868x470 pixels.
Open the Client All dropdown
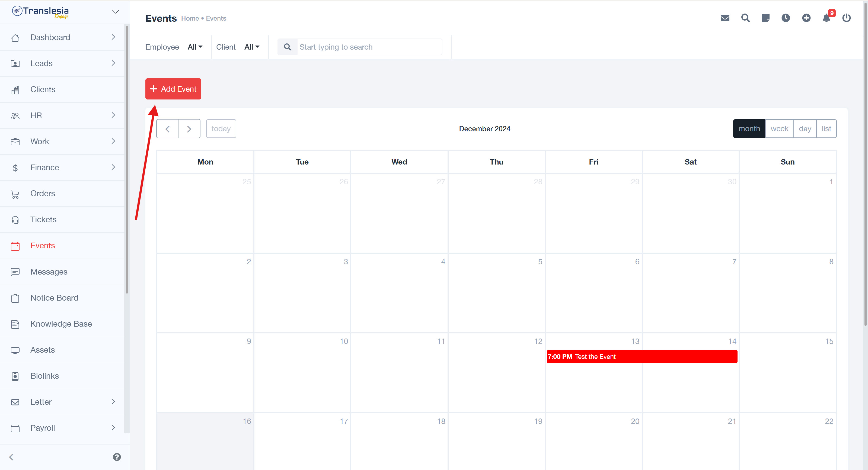(252, 47)
